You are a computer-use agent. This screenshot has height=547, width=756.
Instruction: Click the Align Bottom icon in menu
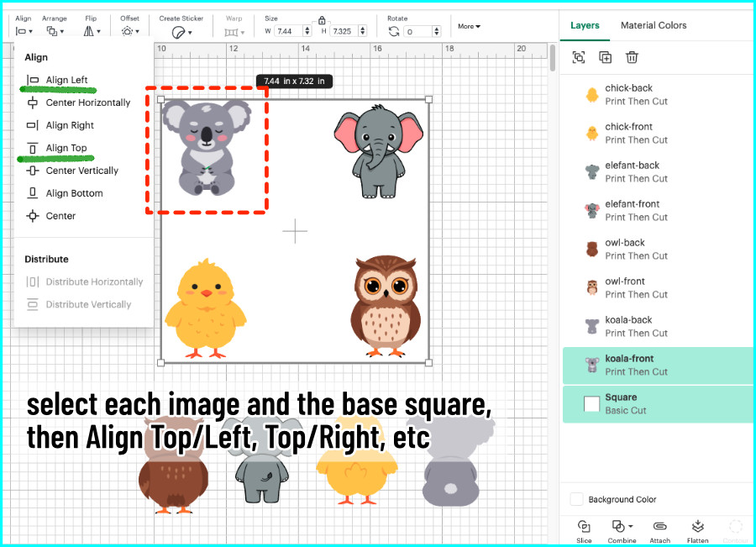pyautogui.click(x=32, y=193)
